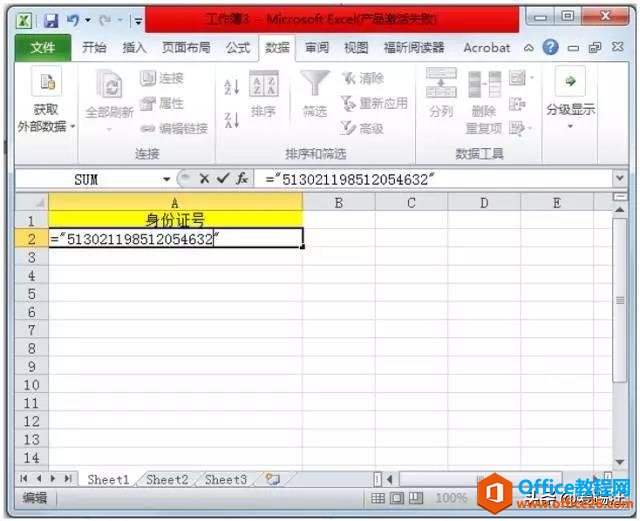Click the Filter funnel icon

click(315, 83)
